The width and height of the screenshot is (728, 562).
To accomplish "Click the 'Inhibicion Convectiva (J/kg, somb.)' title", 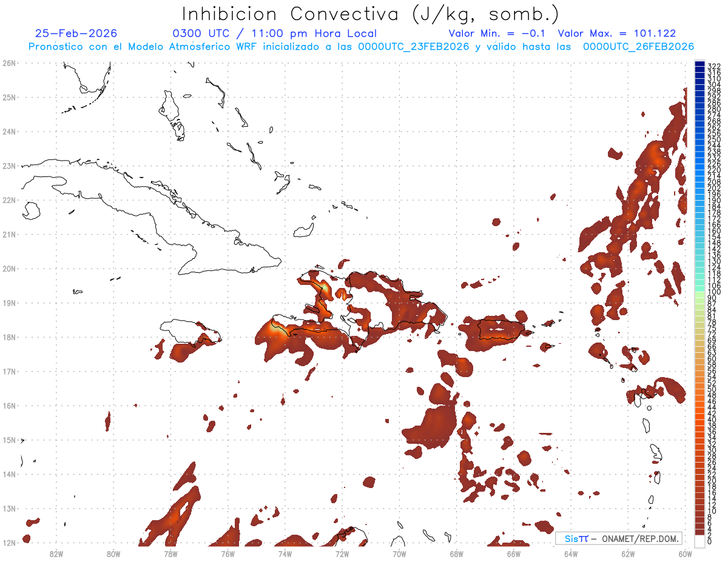I will point(371,14).
